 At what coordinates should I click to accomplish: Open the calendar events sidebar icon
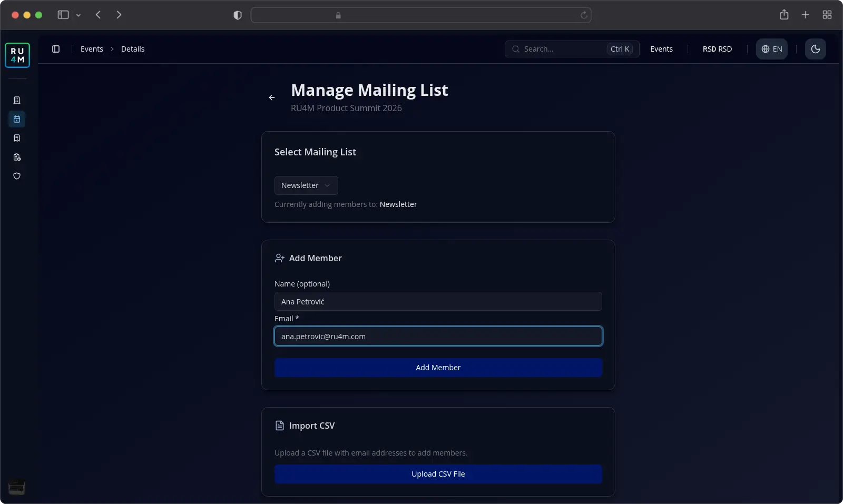pos(17,119)
